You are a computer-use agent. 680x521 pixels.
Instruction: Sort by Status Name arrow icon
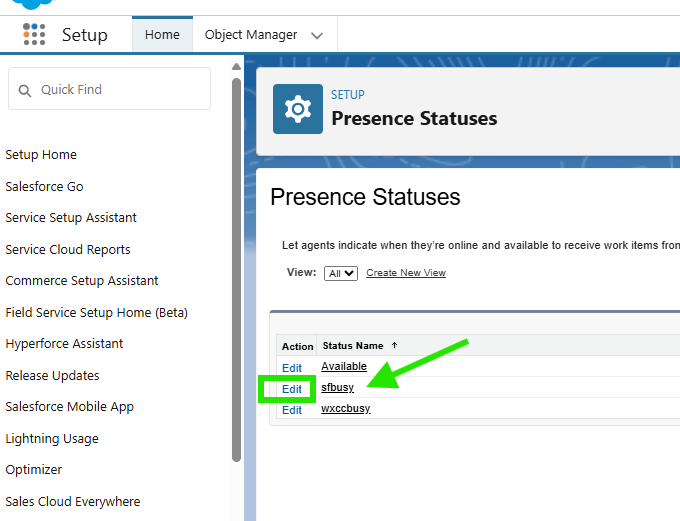click(x=394, y=345)
